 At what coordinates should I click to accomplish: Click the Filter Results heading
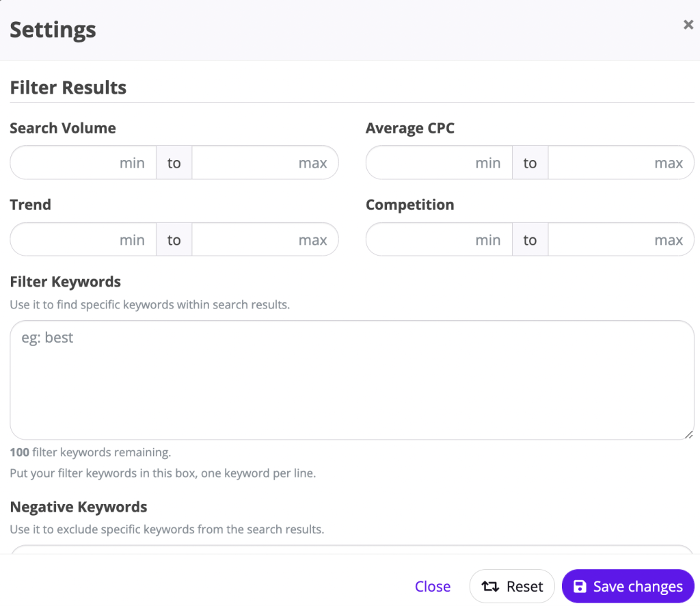click(68, 87)
